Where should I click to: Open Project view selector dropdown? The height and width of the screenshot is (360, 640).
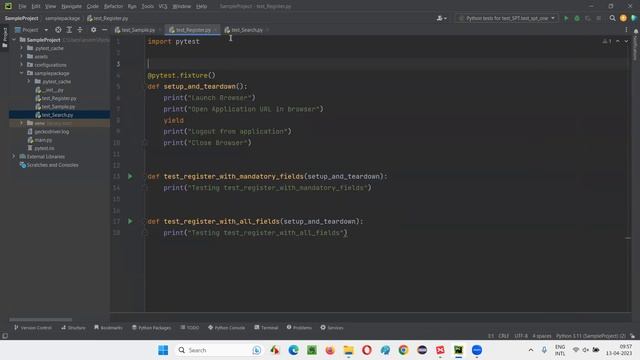click(x=31, y=30)
